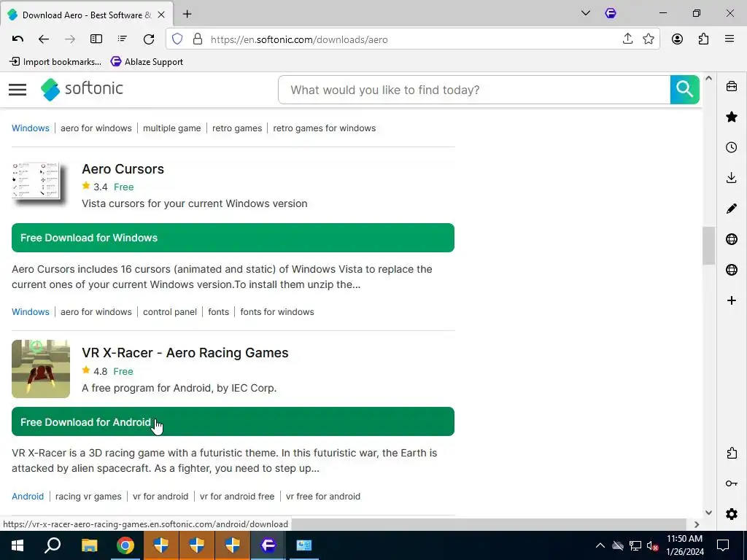
Task: Open the history clock sidebar panel
Action: click(732, 147)
